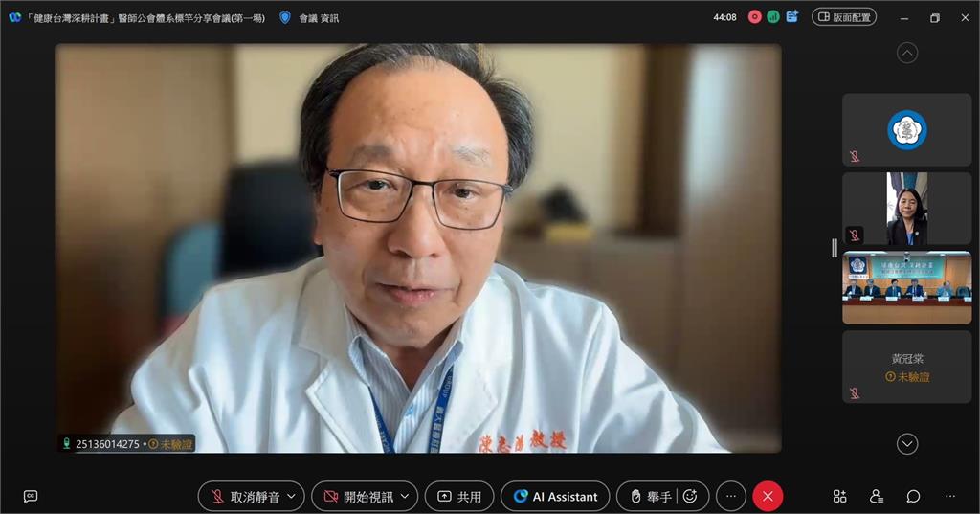This screenshot has height=514, width=980.
Task: Click the speaker name label 25136014275
Action: click(107, 444)
